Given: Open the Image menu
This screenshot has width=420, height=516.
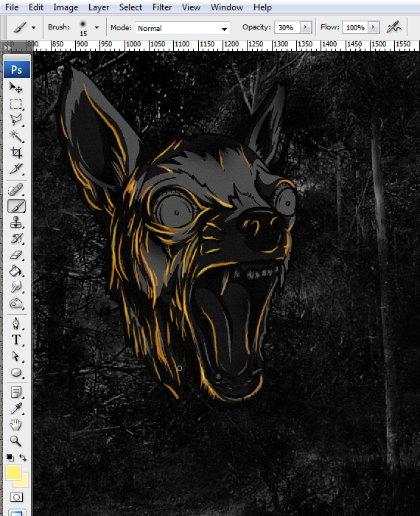Looking at the screenshot, I should click(x=66, y=7).
